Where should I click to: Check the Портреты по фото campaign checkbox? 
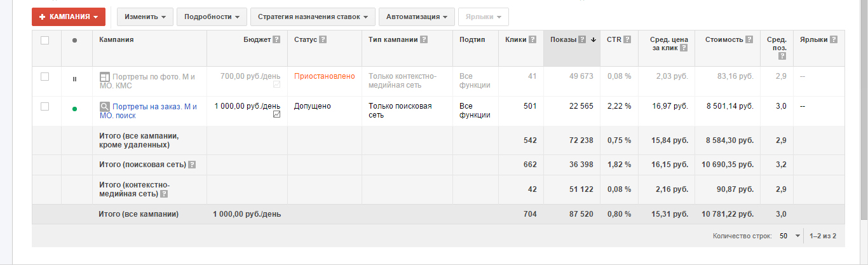(44, 77)
